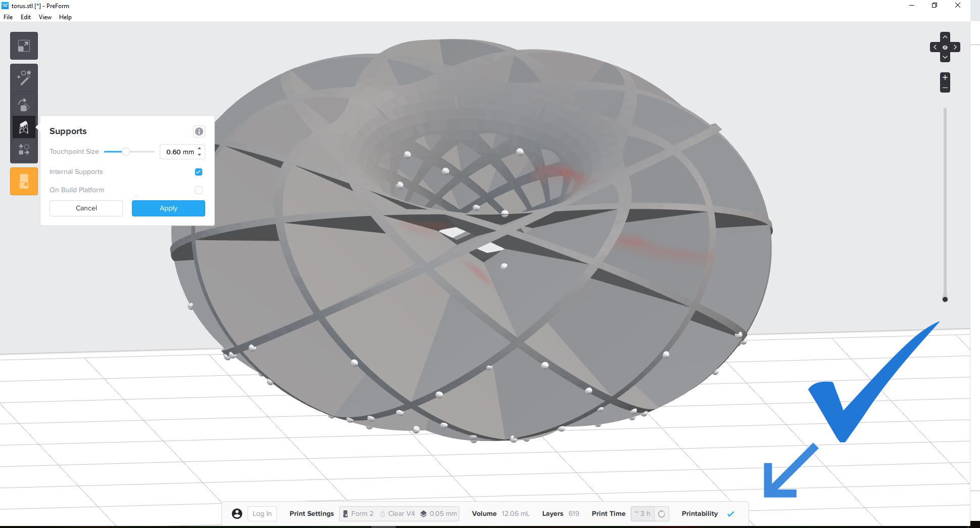Open the File menu
Image resolution: width=980 pixels, height=528 pixels.
pos(8,17)
